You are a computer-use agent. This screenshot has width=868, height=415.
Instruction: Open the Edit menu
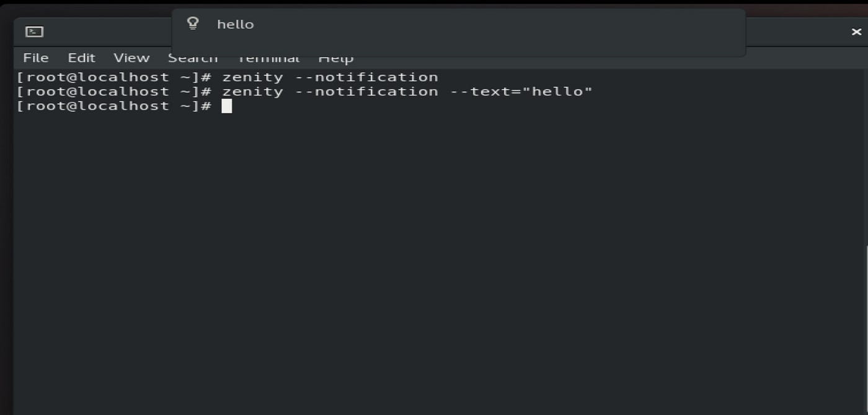coord(81,58)
